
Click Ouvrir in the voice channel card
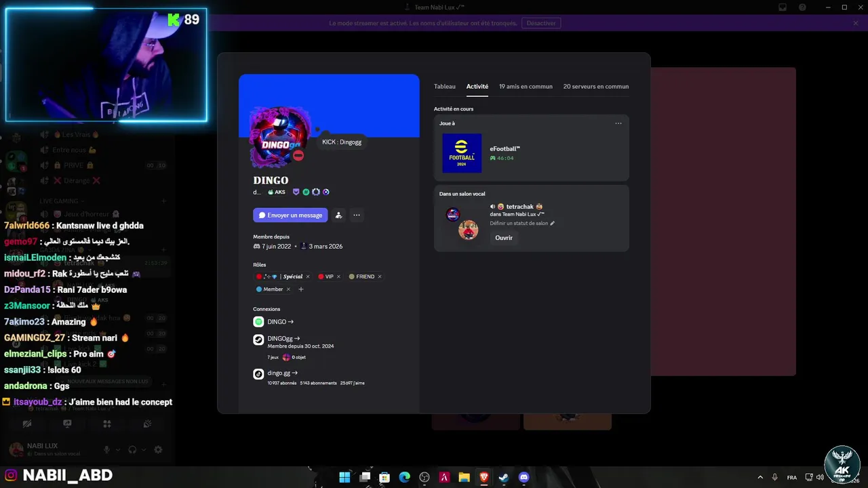coord(504,238)
